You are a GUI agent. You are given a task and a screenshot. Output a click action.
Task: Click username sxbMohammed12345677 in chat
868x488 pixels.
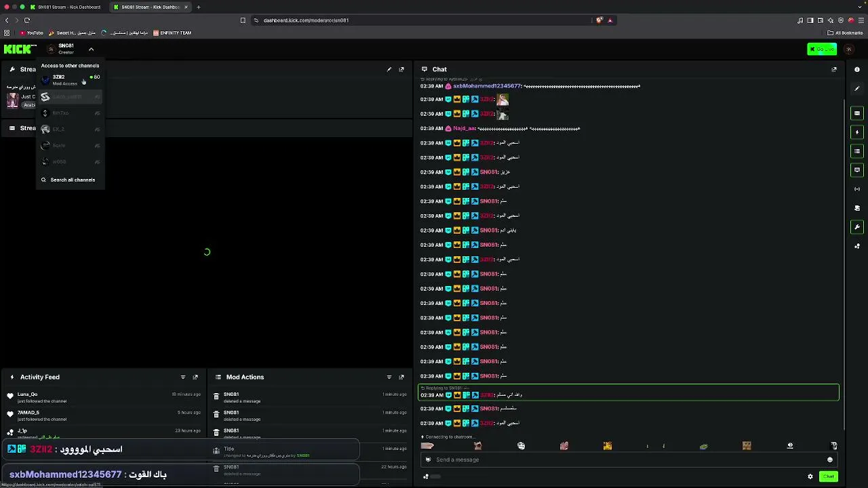coord(487,87)
